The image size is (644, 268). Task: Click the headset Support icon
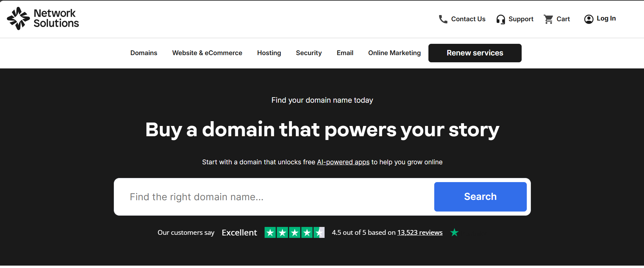tap(501, 19)
